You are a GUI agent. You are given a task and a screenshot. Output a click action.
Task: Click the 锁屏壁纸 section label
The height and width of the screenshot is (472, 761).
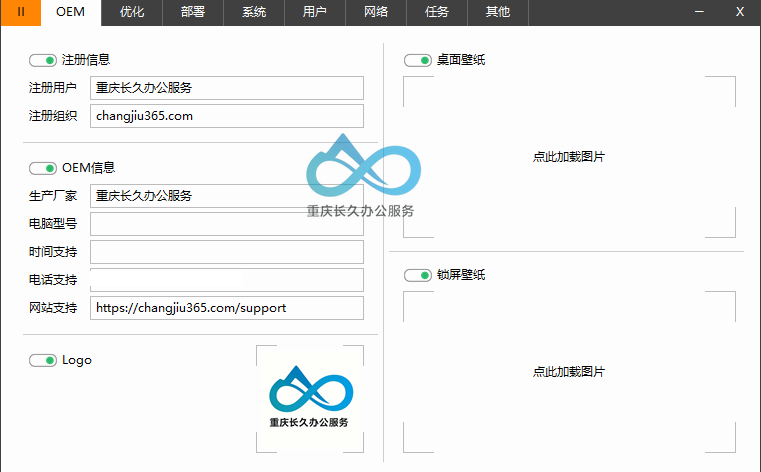pyautogui.click(x=461, y=275)
